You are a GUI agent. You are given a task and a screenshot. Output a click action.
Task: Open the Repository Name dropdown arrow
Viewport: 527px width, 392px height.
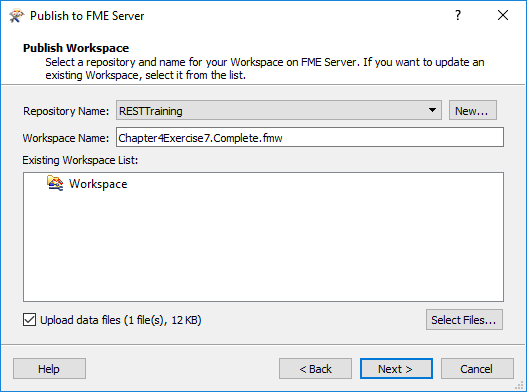(432, 110)
